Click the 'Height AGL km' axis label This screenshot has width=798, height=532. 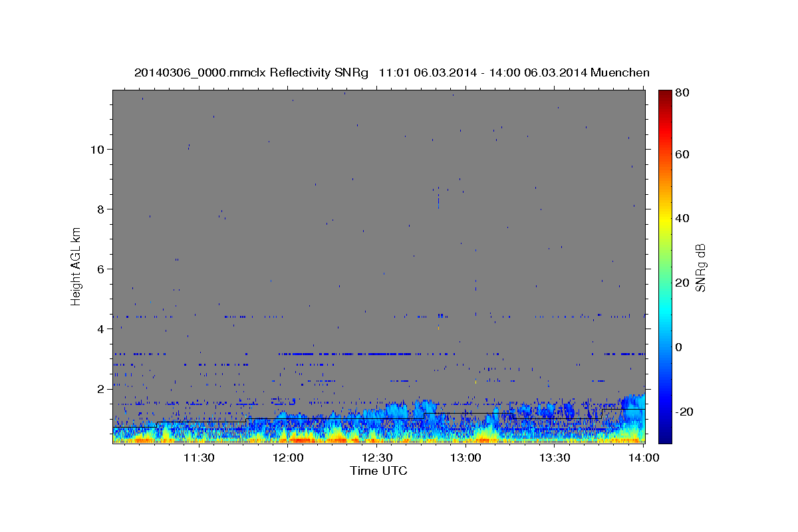pyautogui.click(x=76, y=266)
